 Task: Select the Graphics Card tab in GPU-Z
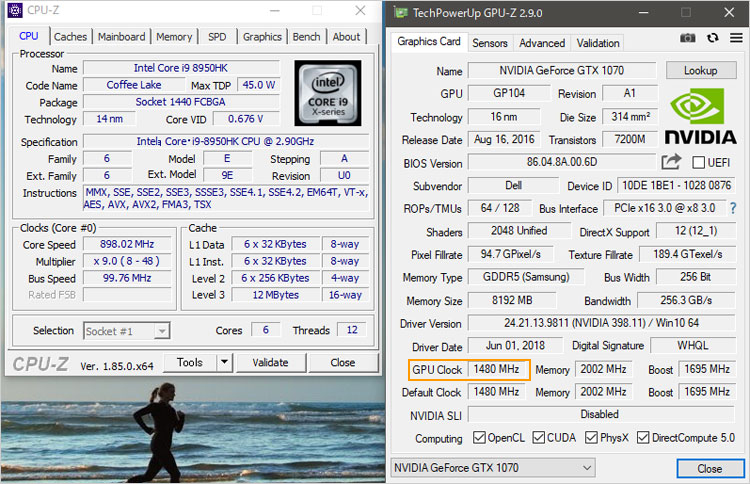429,42
